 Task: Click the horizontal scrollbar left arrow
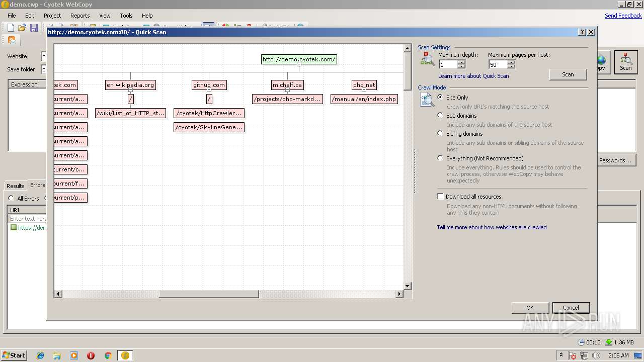pos(58,294)
